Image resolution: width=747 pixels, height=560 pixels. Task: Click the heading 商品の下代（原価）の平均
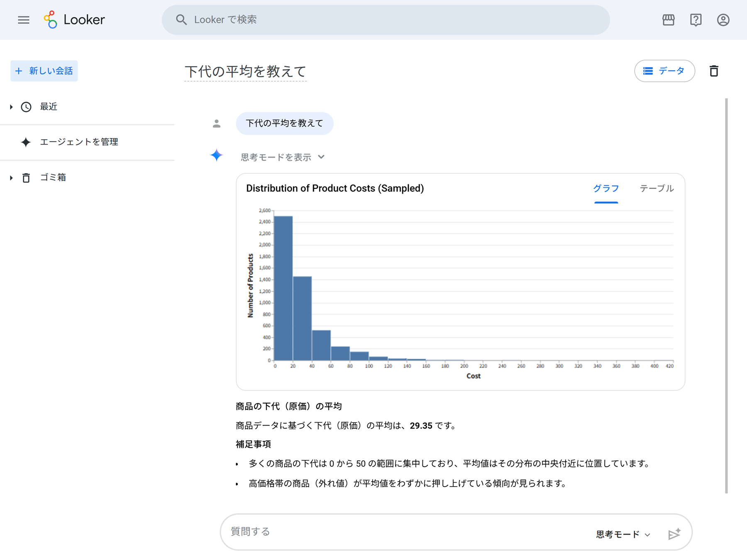(289, 407)
